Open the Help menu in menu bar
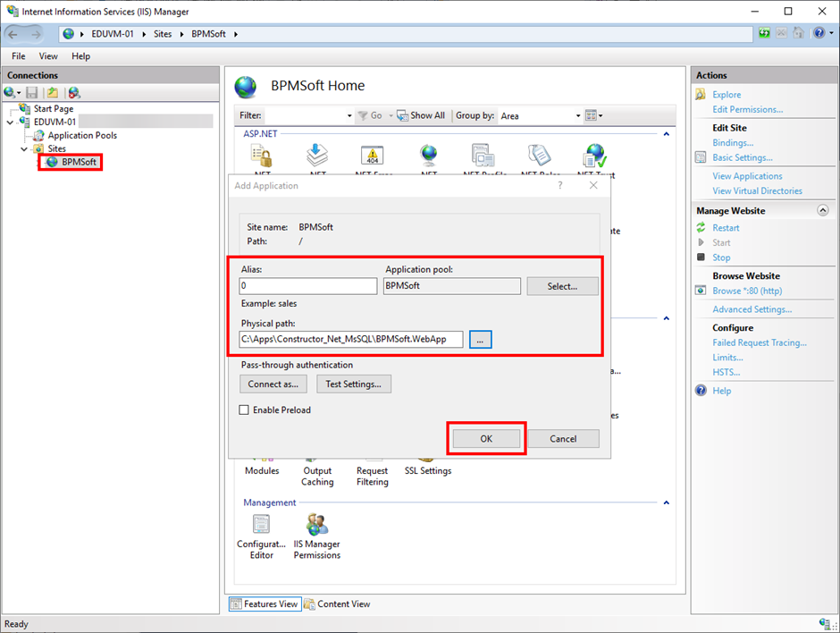840x633 pixels. (x=81, y=56)
